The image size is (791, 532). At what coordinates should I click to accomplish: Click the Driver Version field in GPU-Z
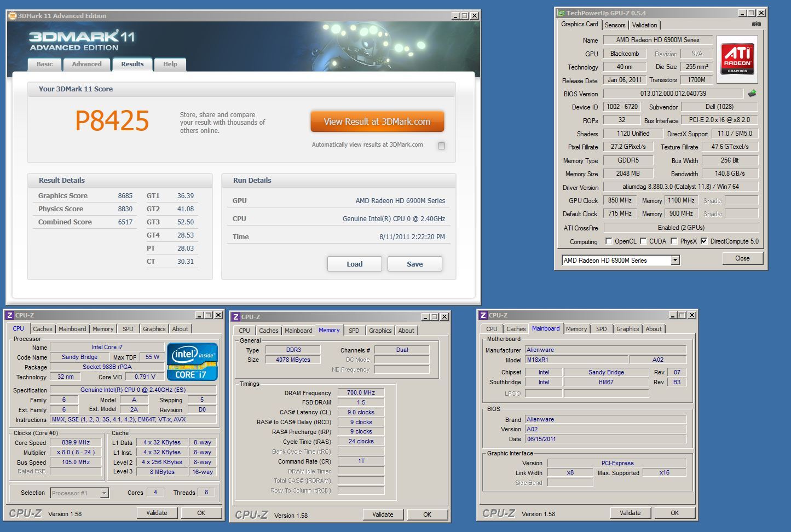(680, 187)
